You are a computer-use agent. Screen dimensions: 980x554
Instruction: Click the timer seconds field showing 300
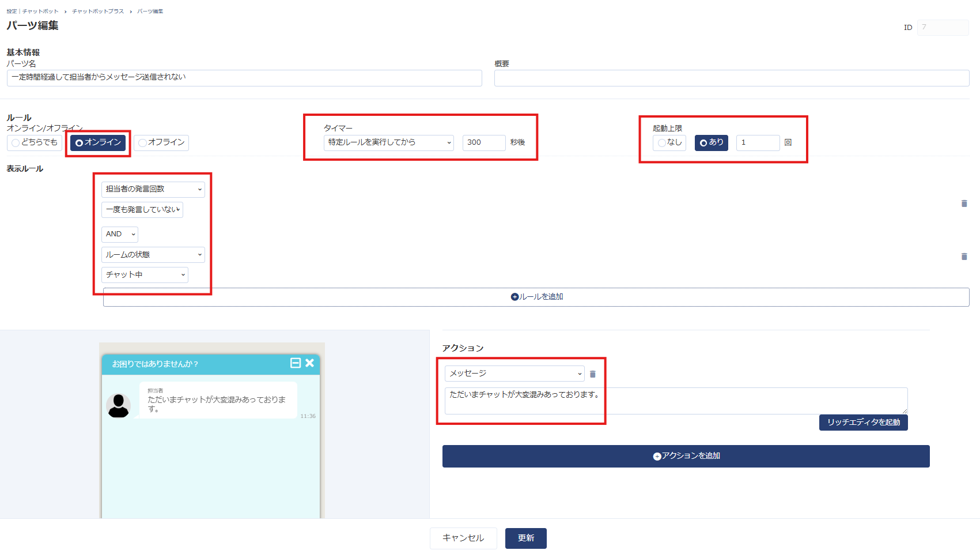click(483, 142)
